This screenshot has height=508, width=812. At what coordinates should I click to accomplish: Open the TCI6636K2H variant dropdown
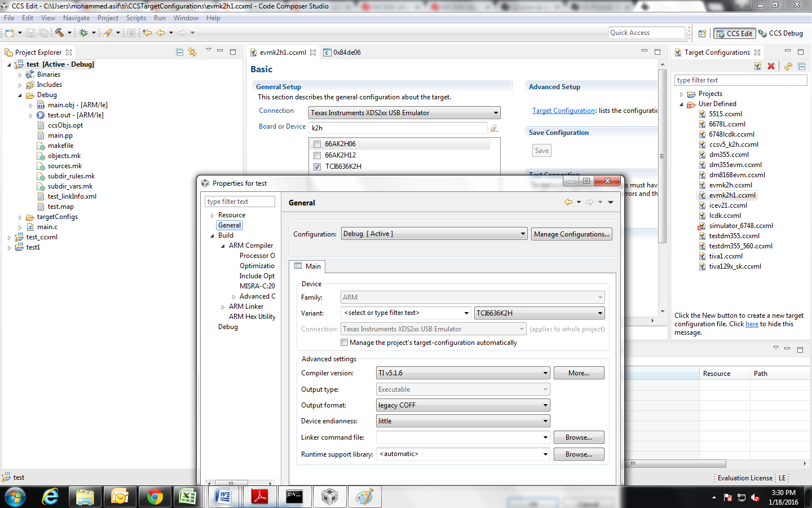click(x=540, y=313)
